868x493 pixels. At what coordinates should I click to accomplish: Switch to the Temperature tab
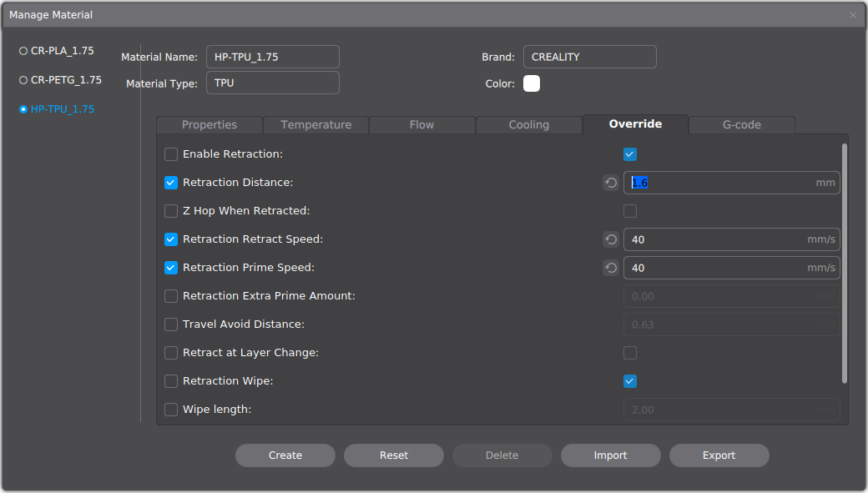(x=315, y=124)
